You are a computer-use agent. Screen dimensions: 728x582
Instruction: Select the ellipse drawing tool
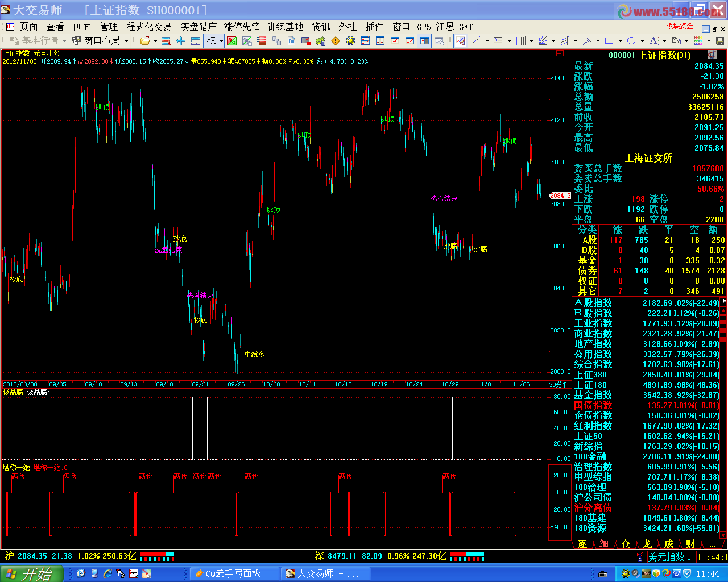pyautogui.click(x=631, y=41)
